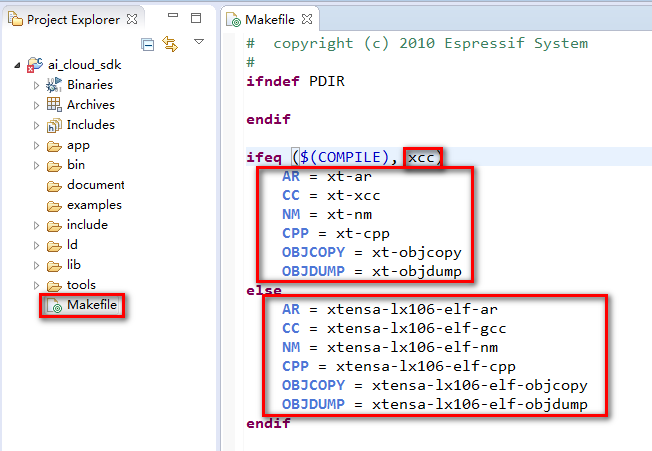Click 'xtensa-lx106-elf-nm' value
The image size is (652, 451).
(412, 347)
